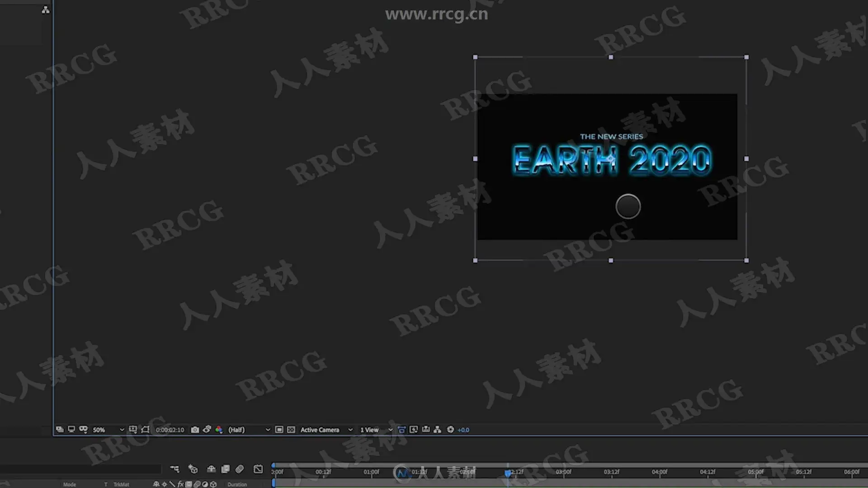The width and height of the screenshot is (868, 488).
Task: Click the timeline playhead marker at 02:12f
Action: (508, 473)
